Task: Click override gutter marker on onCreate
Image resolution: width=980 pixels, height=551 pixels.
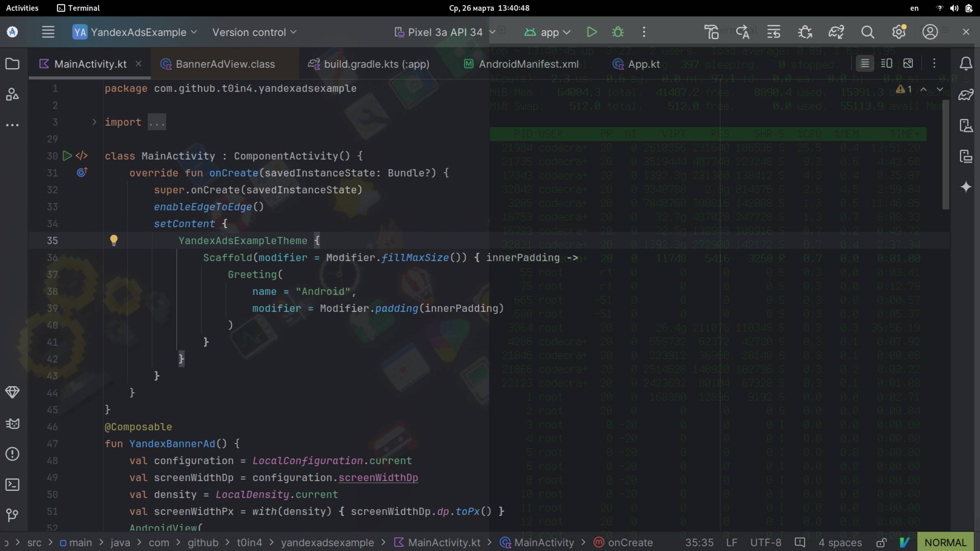Action: (82, 173)
